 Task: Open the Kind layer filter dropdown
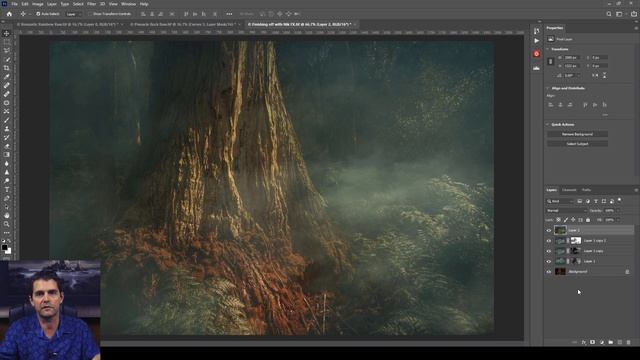click(x=560, y=201)
